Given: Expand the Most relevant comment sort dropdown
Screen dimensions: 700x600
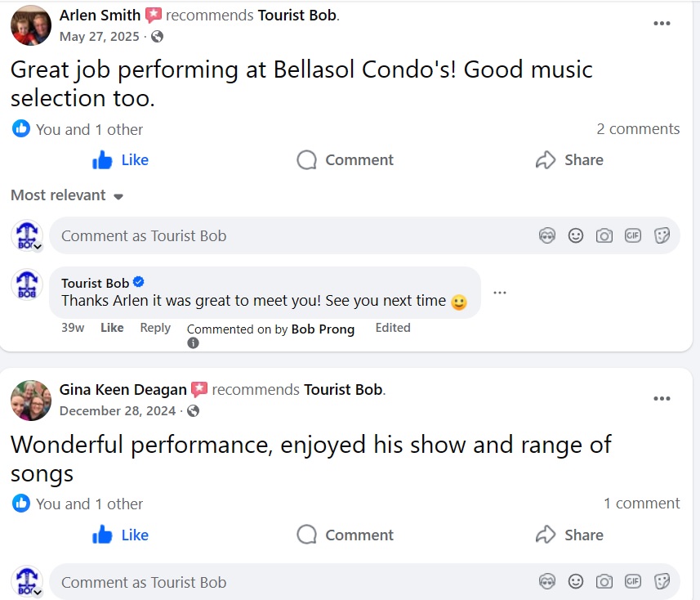Looking at the screenshot, I should coord(67,195).
